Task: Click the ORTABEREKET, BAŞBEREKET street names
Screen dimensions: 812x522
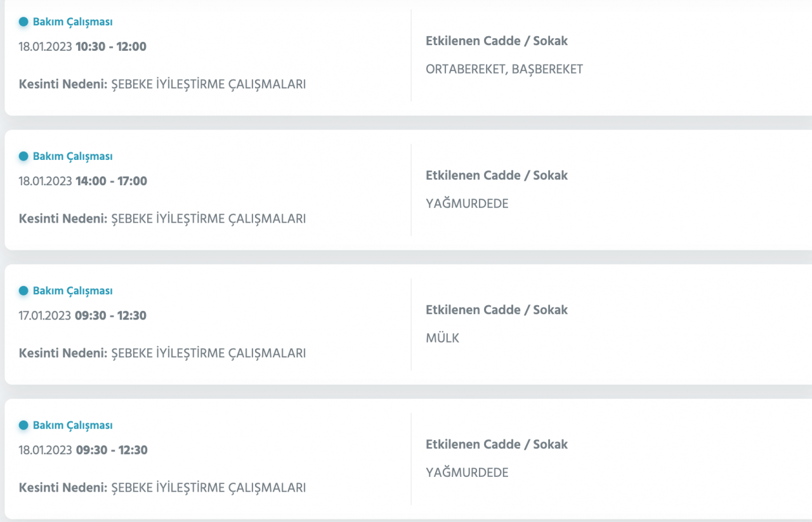Action: pos(504,69)
